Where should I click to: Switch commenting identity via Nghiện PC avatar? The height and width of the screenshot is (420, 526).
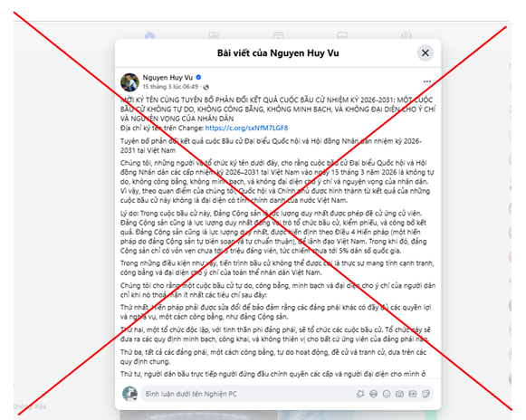(x=129, y=394)
